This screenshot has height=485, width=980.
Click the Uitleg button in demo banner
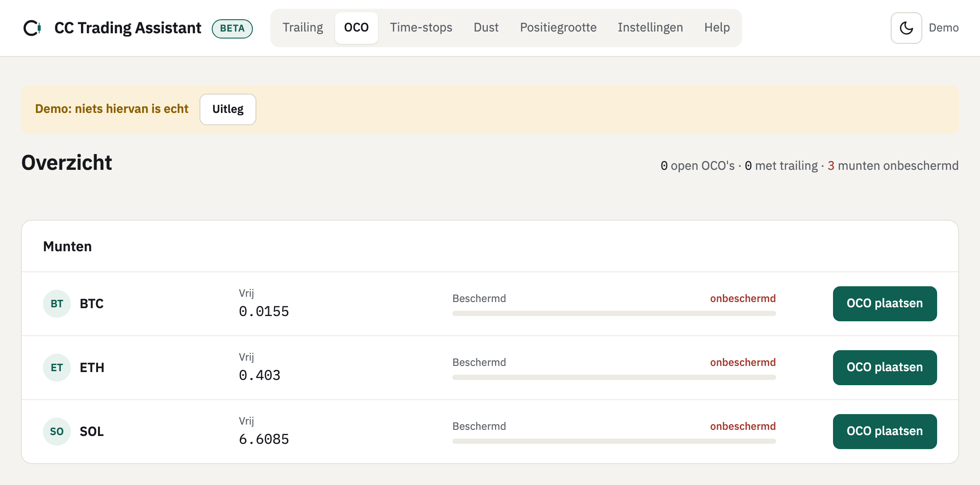pyautogui.click(x=228, y=109)
